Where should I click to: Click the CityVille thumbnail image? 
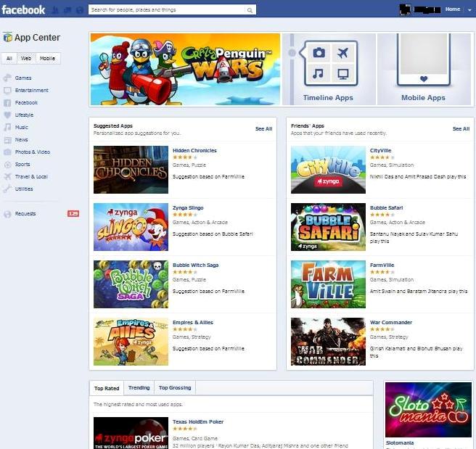[328, 170]
